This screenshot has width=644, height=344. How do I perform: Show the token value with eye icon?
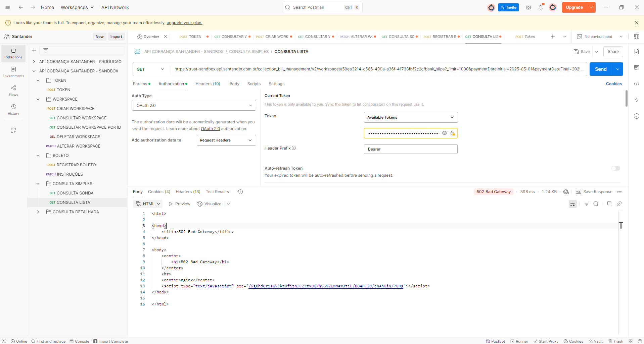point(445,133)
